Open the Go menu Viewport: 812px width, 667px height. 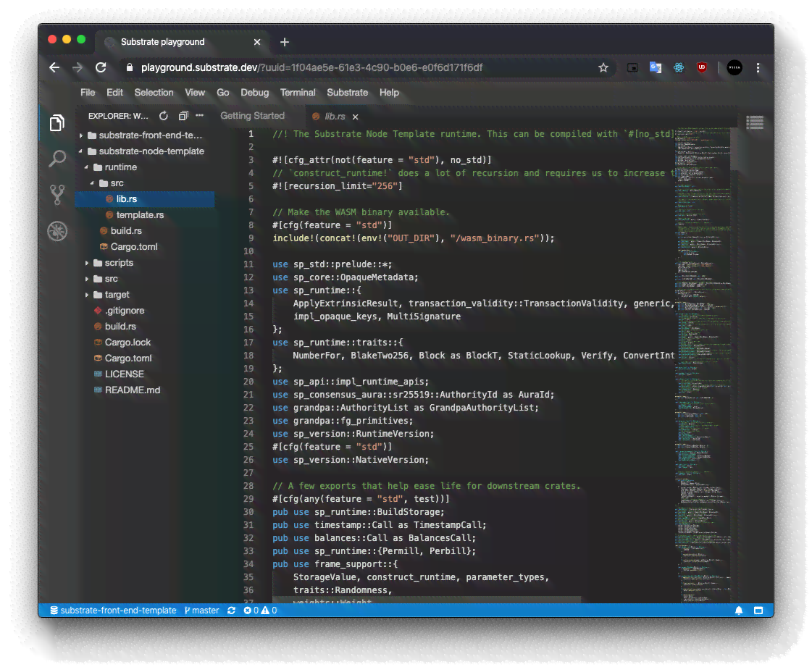point(222,93)
